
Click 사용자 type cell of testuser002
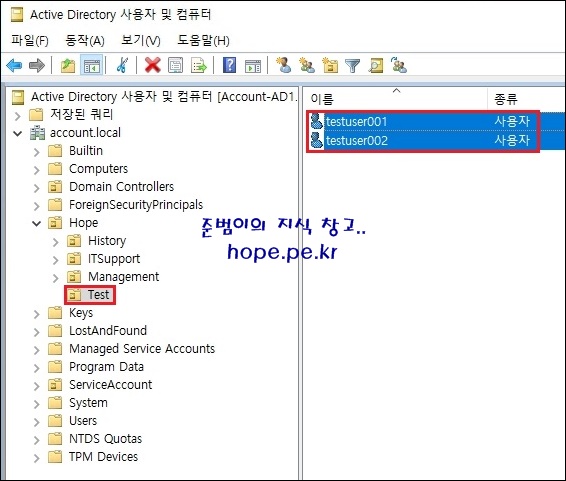(x=512, y=140)
